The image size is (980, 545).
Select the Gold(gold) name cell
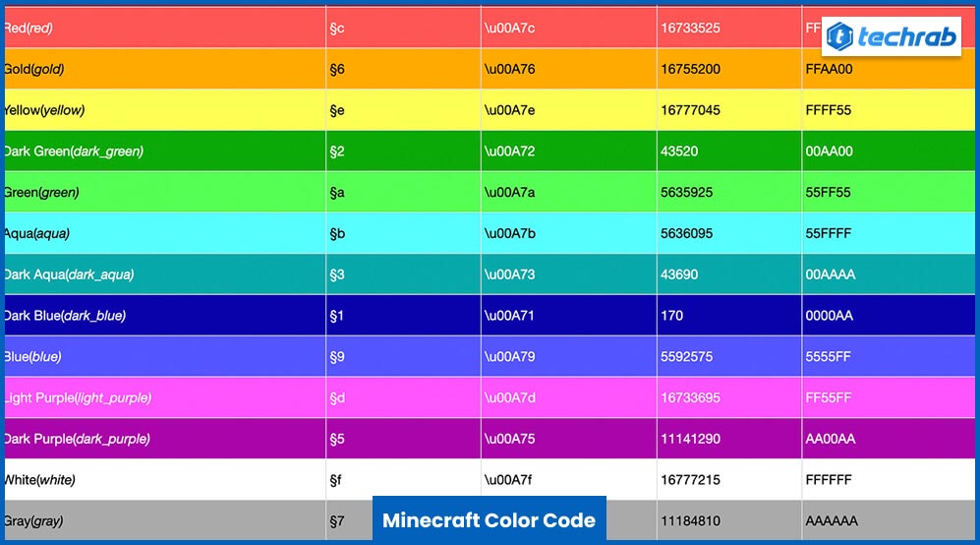click(165, 69)
